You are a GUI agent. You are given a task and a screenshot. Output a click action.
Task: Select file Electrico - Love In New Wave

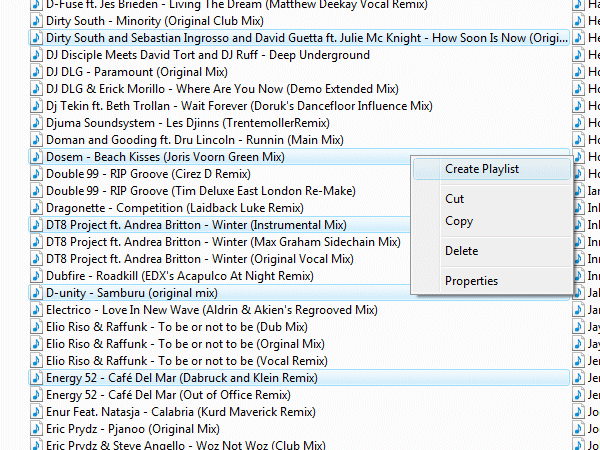tap(212, 310)
